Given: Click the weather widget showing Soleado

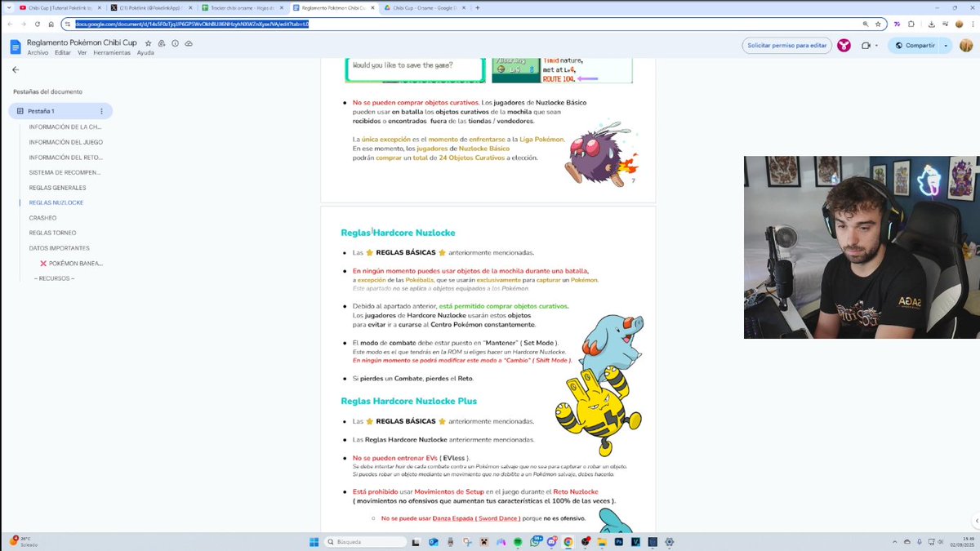Looking at the screenshot, I should 24,542.
